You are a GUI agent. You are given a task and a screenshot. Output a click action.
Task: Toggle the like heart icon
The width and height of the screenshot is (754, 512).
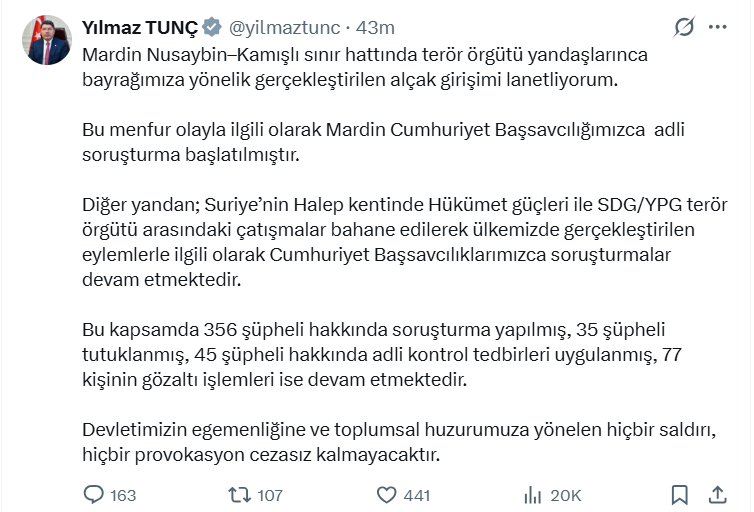pyautogui.click(x=386, y=494)
